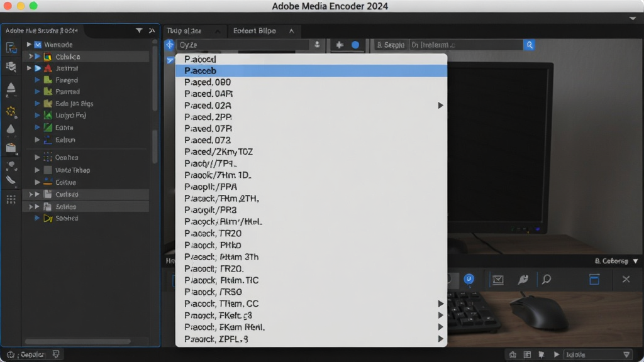Select Placed/ZKmyT0Z from the list
The image size is (644, 362).
[311, 152]
